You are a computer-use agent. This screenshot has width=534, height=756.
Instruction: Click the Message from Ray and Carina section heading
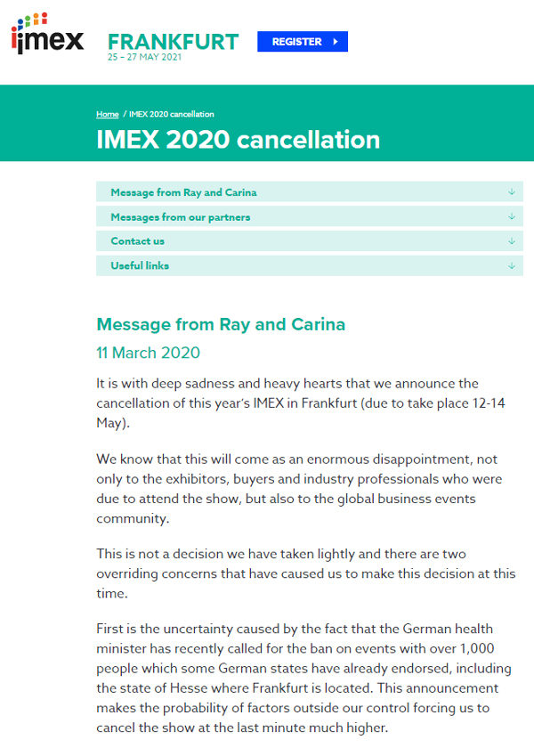(x=221, y=324)
